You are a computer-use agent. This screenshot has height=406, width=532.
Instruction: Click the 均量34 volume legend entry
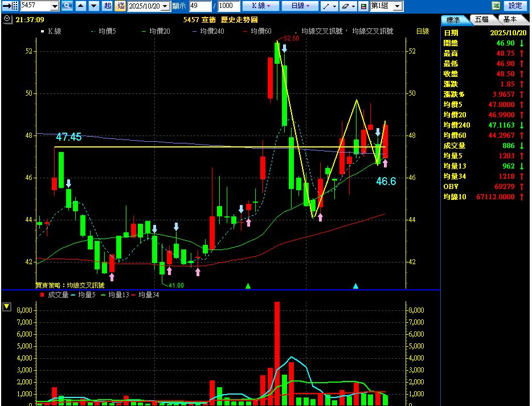pos(145,295)
